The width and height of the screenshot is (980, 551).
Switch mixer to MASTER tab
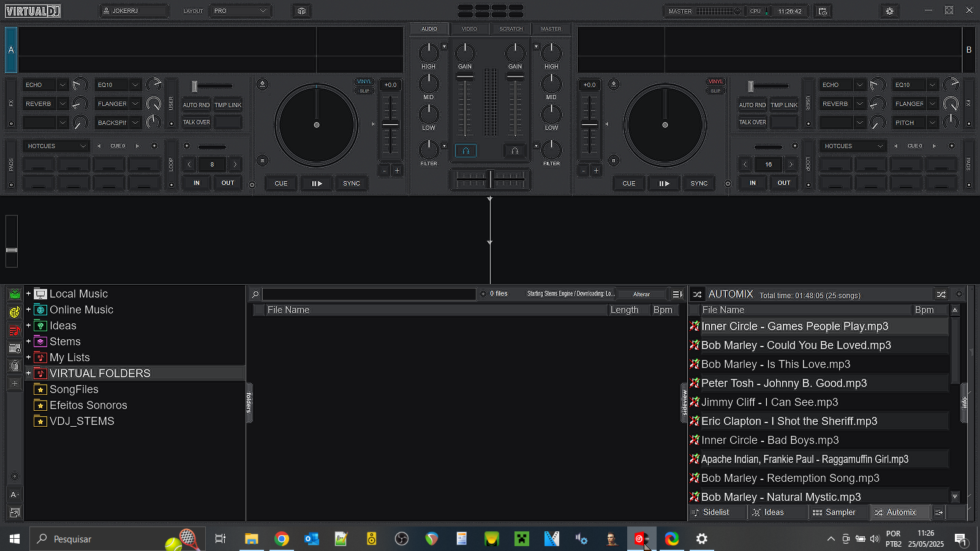tap(551, 29)
